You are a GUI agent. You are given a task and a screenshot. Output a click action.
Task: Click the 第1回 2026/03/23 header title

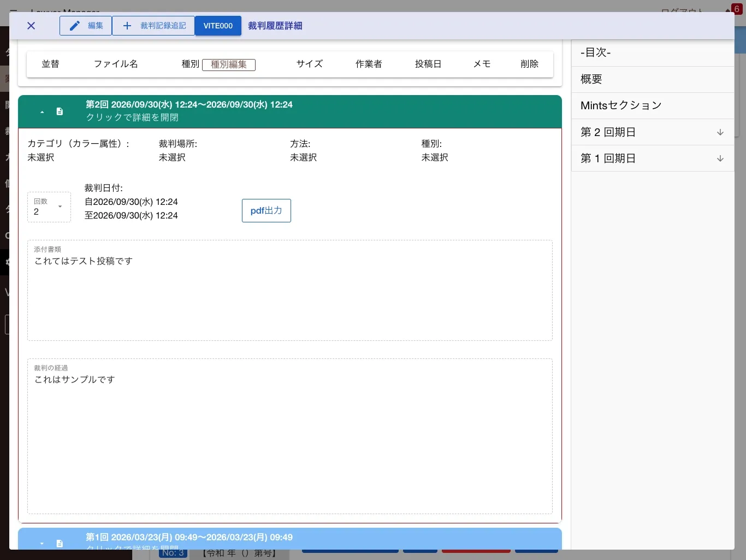pyautogui.click(x=189, y=537)
